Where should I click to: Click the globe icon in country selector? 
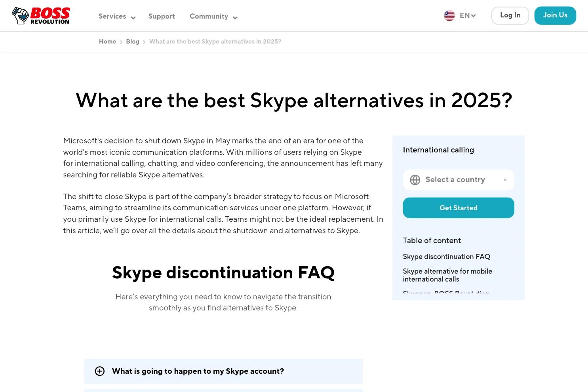coord(415,180)
